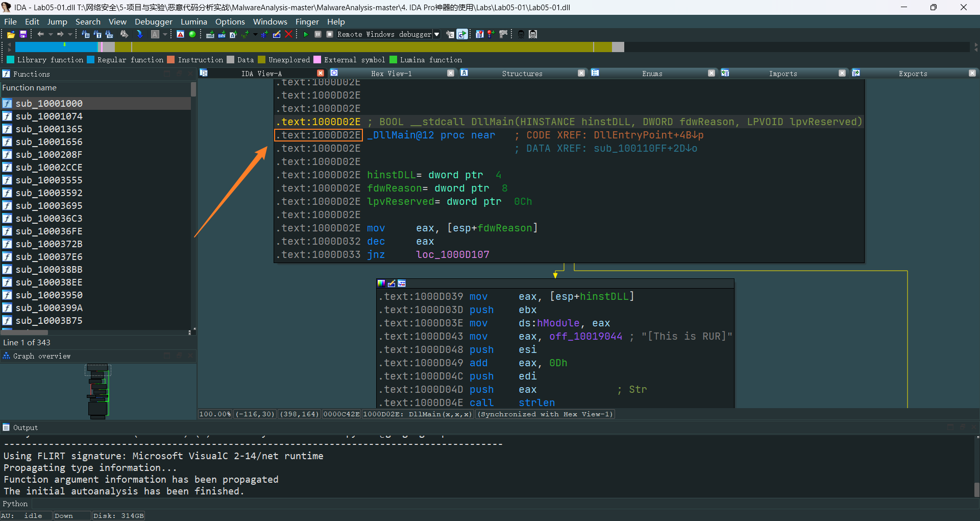Click the search byte sequence icon
This screenshot has width=980, height=521.
[x=109, y=34]
